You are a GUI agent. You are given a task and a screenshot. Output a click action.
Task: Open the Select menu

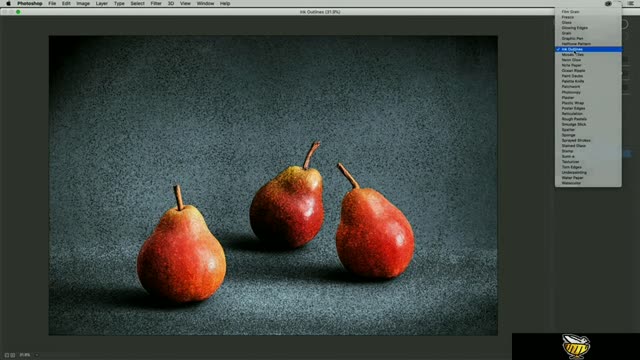138,3
